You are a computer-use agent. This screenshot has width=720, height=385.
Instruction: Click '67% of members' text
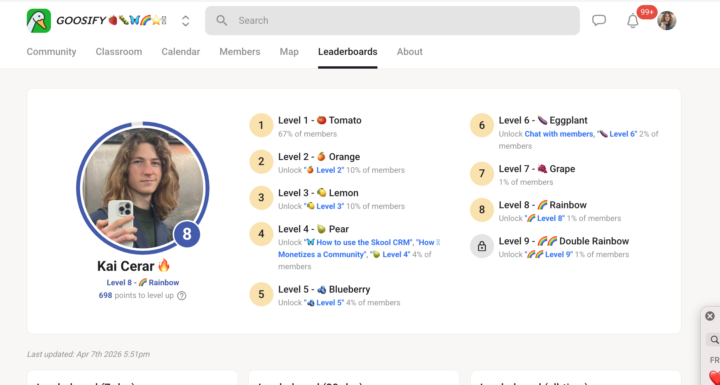[x=308, y=134]
